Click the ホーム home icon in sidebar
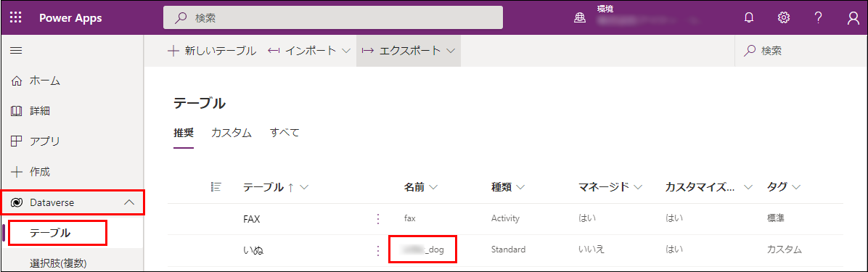Screen dimensions: 868x272 (x=17, y=81)
